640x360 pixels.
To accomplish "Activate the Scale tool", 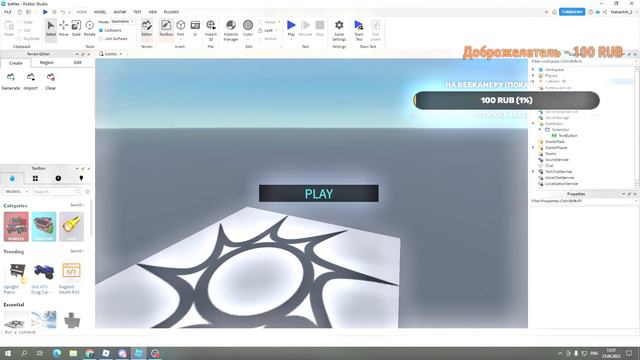I will pos(76,28).
